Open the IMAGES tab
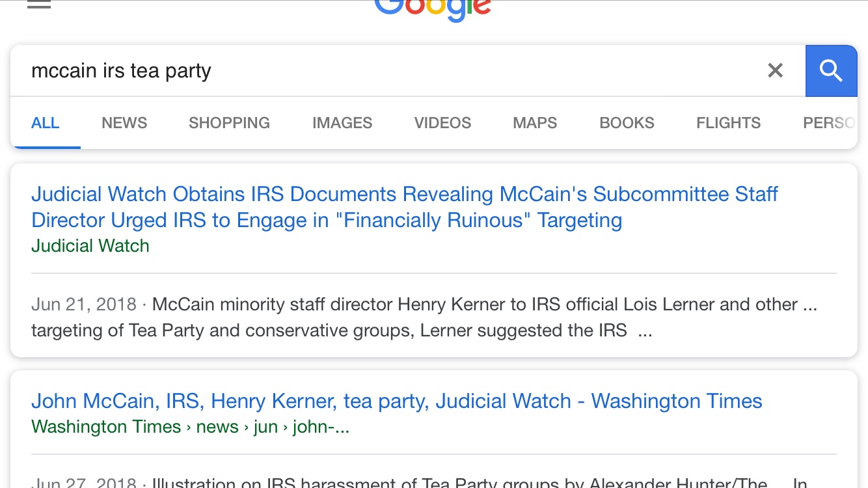 tap(342, 123)
